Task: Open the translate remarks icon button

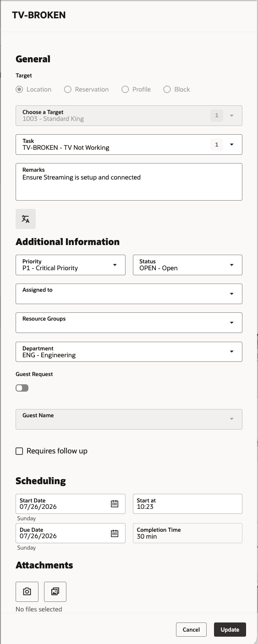Action: pos(26,219)
